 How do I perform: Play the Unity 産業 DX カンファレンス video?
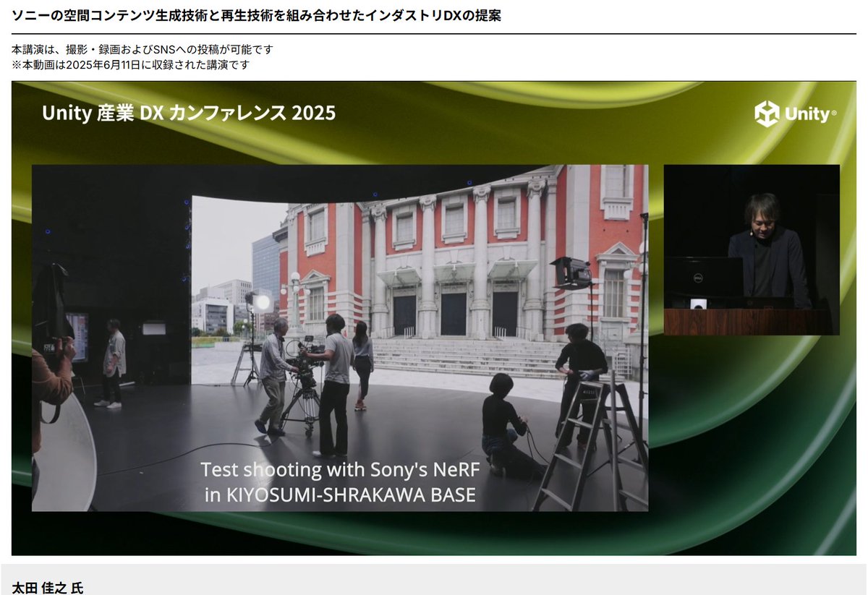point(434,318)
